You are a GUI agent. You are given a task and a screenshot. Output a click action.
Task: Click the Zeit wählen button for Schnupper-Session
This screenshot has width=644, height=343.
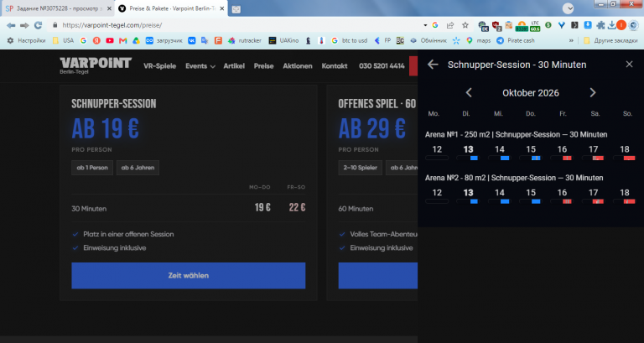click(189, 276)
